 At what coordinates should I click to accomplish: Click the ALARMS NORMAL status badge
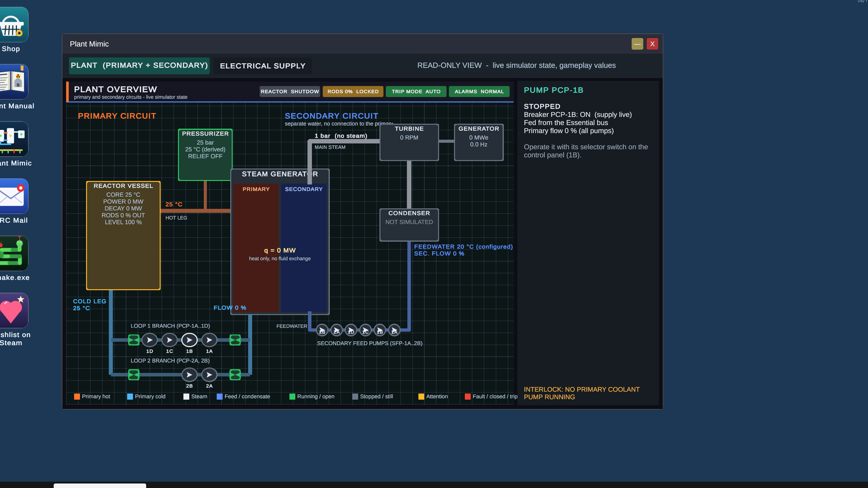(x=479, y=92)
